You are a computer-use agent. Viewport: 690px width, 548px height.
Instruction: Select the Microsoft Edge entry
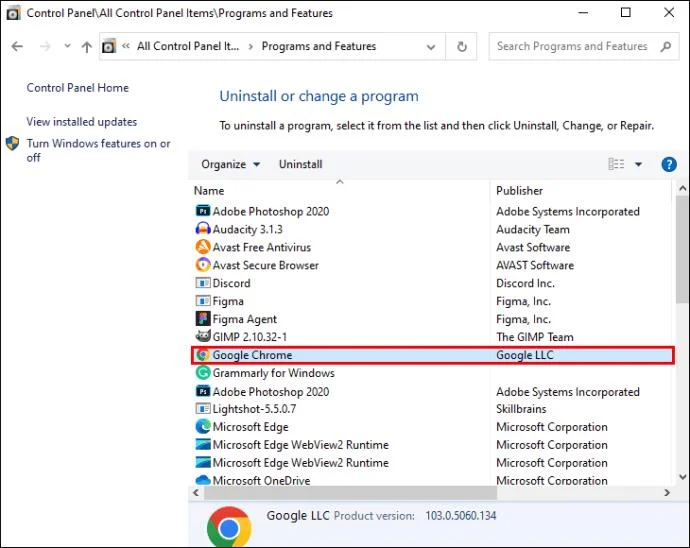tap(250, 427)
